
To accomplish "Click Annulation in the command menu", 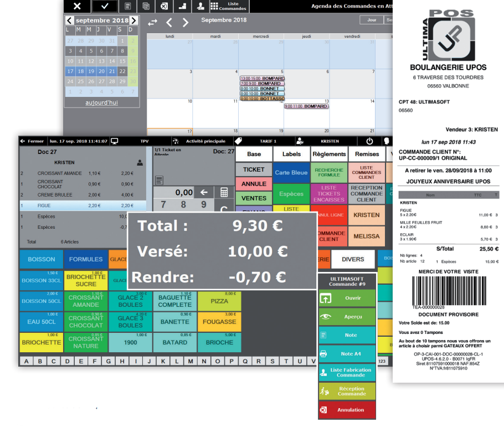I will 347,410.
